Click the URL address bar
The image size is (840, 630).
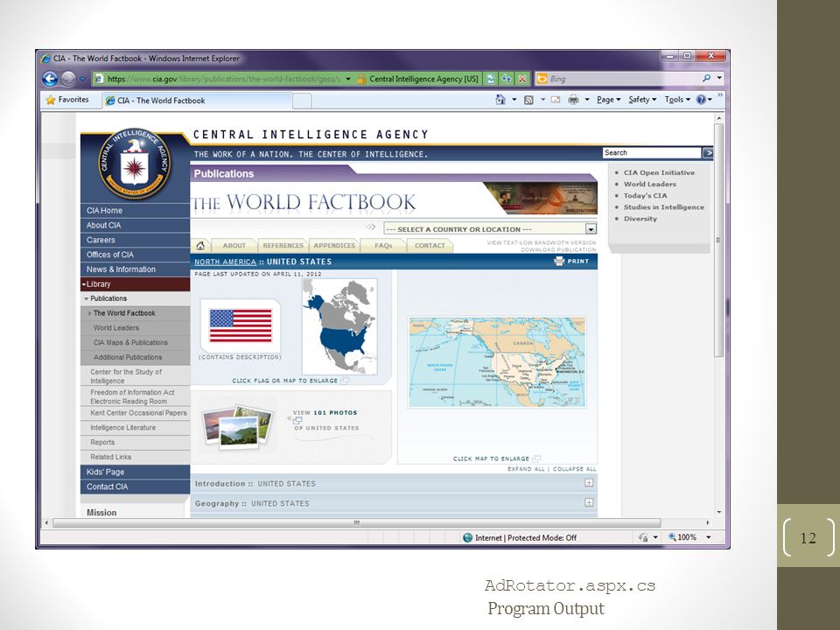224,79
